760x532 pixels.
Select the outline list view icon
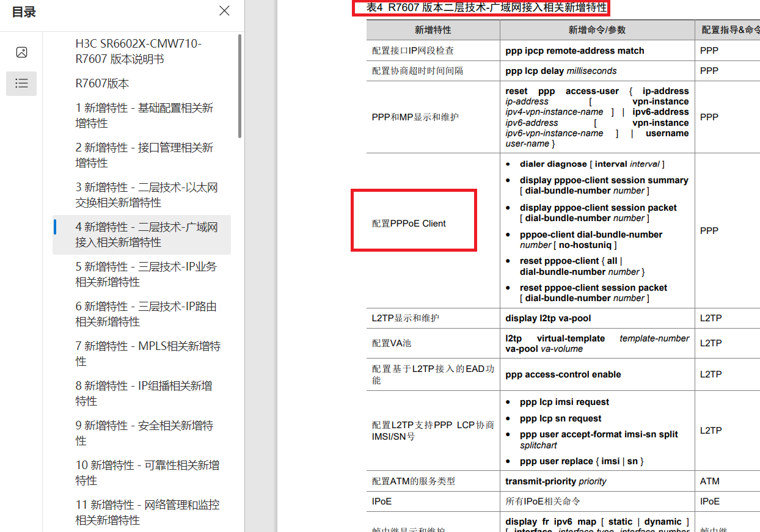[21, 83]
